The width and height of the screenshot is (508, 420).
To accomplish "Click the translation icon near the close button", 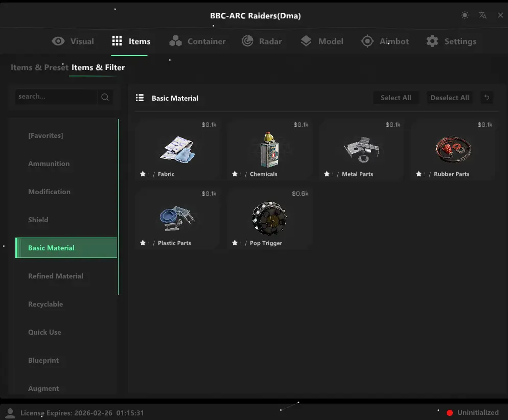I will point(482,15).
